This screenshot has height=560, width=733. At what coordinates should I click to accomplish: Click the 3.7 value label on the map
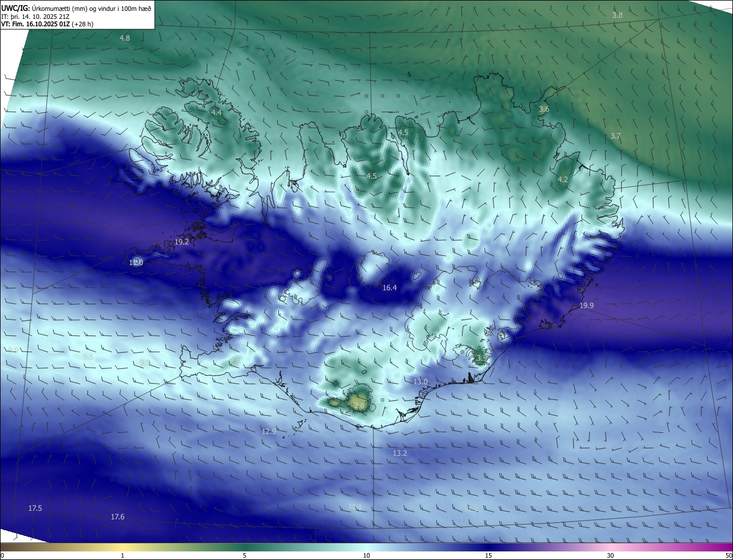[616, 136]
